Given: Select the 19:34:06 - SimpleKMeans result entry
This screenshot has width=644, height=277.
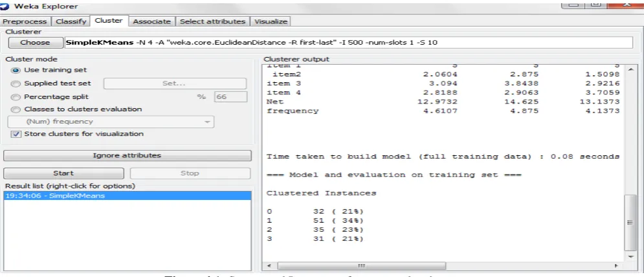Looking at the screenshot, I should pyautogui.click(x=128, y=195).
